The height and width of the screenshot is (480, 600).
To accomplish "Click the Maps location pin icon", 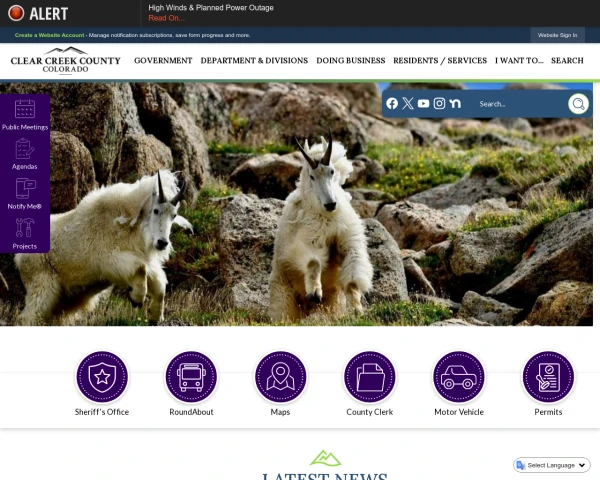I will [x=280, y=377].
